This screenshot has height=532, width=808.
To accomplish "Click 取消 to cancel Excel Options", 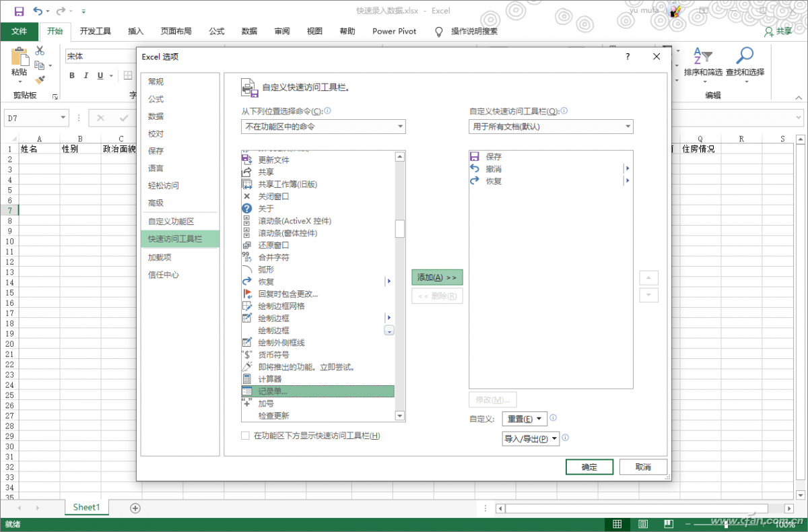I will click(643, 467).
